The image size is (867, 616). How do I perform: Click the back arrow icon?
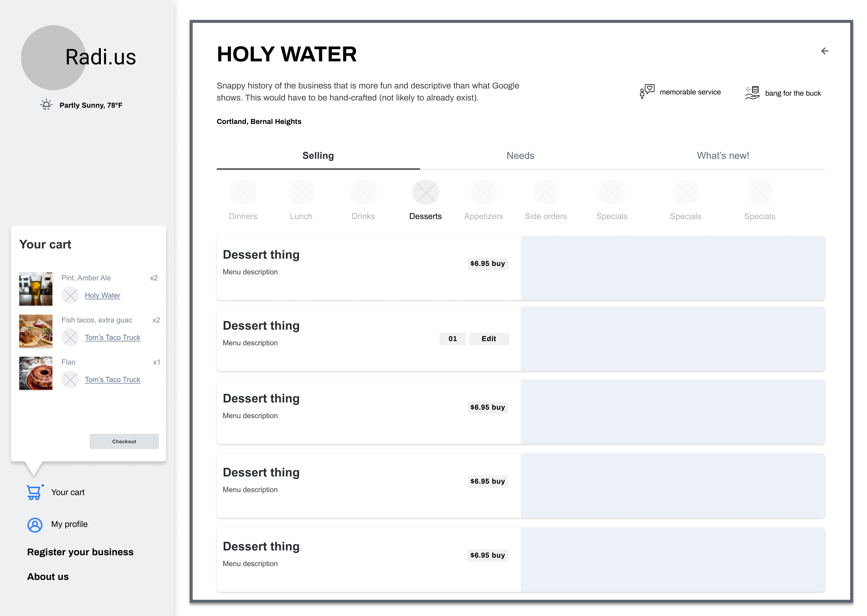pos(824,51)
